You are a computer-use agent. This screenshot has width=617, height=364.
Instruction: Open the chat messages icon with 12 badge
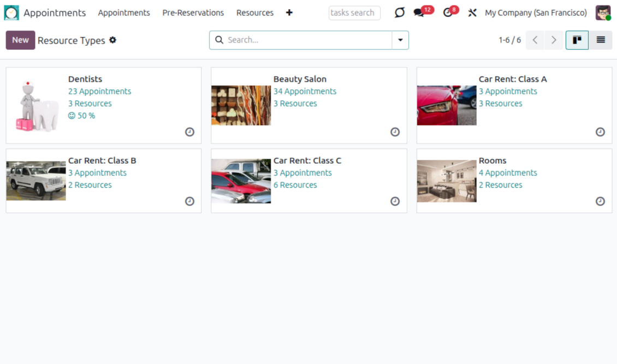tap(419, 13)
